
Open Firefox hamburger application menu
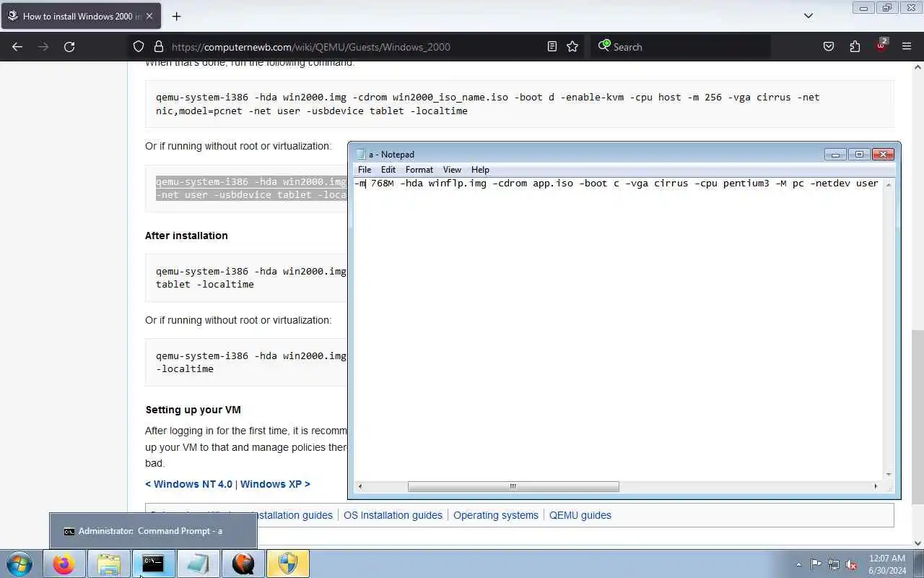point(907,46)
